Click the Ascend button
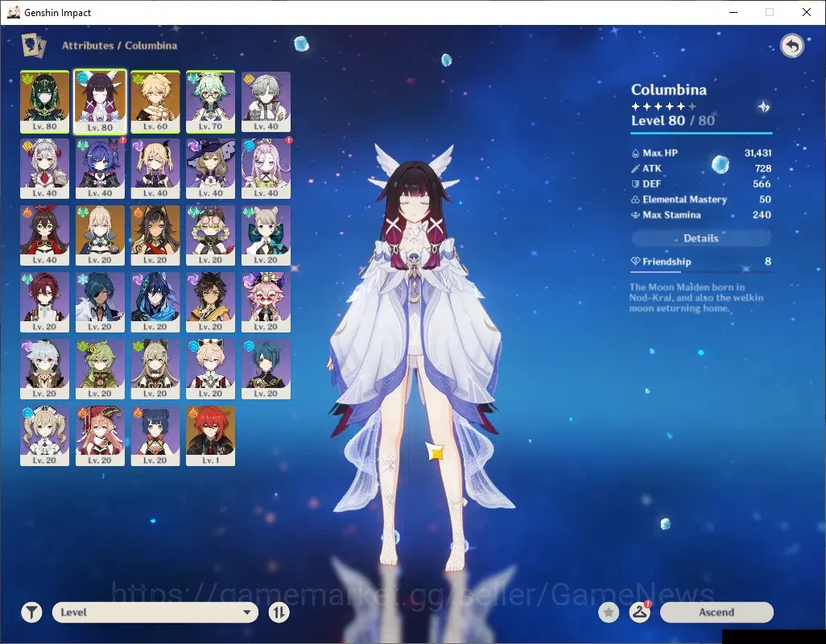Screen dimensions: 826x644 pos(717,612)
